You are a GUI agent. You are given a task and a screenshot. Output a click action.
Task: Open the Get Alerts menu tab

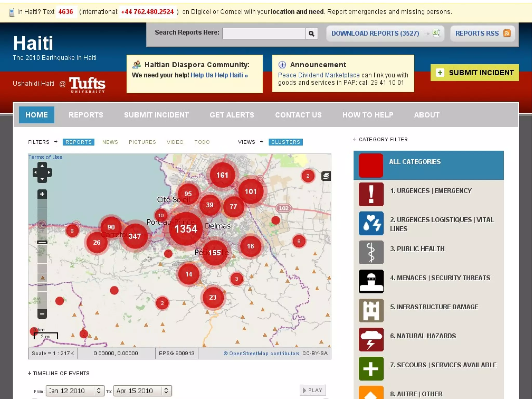[x=232, y=115]
